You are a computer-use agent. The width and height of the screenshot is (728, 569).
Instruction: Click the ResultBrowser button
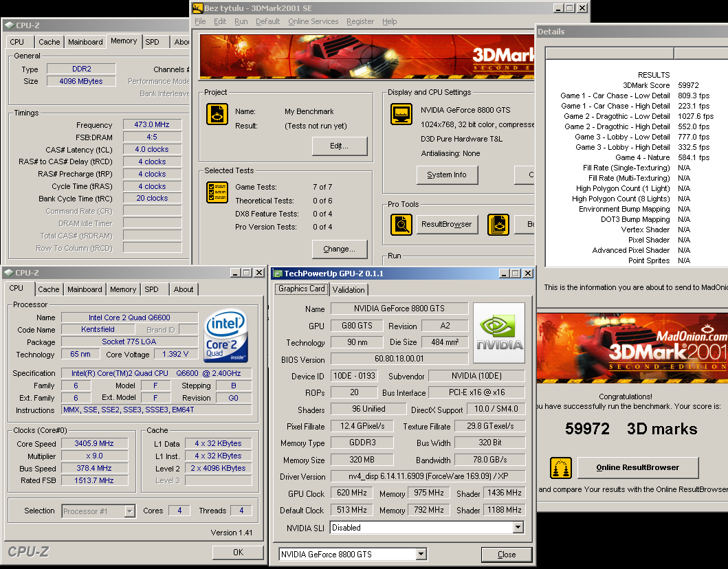[447, 224]
